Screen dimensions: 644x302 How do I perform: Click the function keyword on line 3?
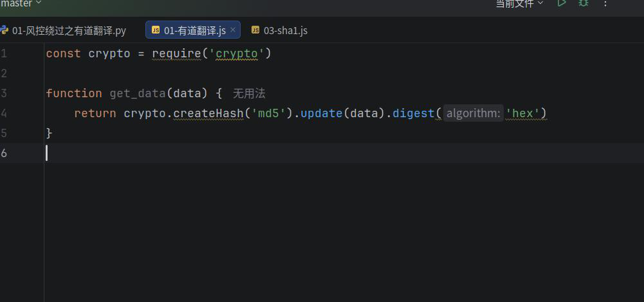tap(74, 93)
